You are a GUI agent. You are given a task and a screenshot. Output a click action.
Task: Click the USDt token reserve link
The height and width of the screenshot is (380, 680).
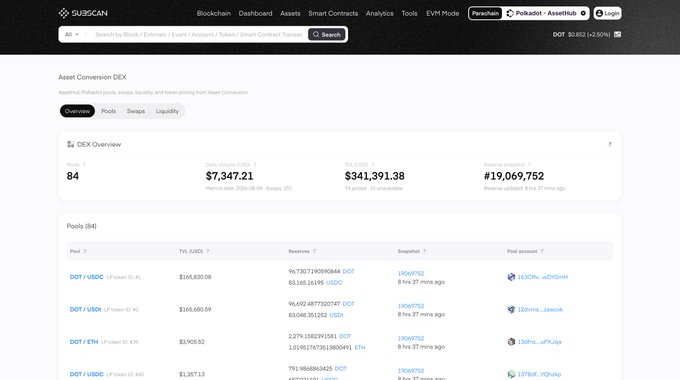click(336, 315)
